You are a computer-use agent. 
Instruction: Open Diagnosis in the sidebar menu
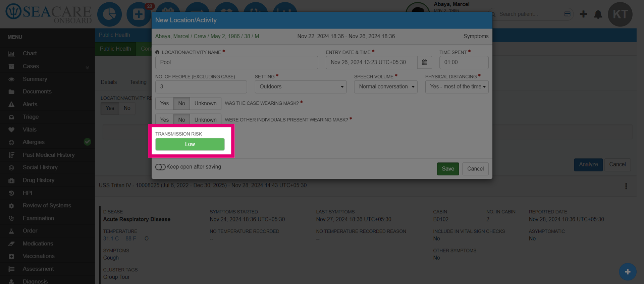coord(35,281)
